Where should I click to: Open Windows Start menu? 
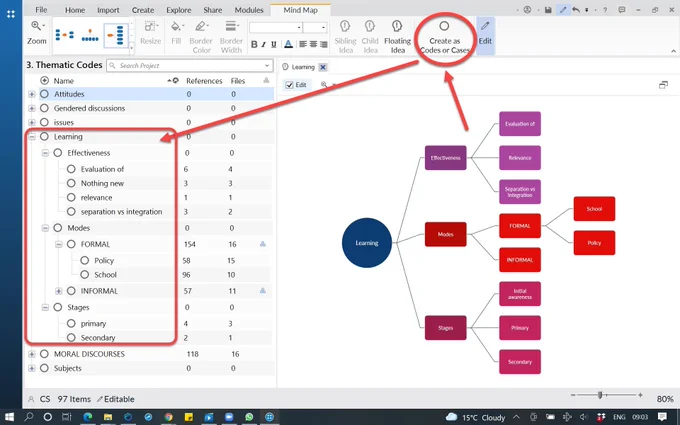point(9,417)
